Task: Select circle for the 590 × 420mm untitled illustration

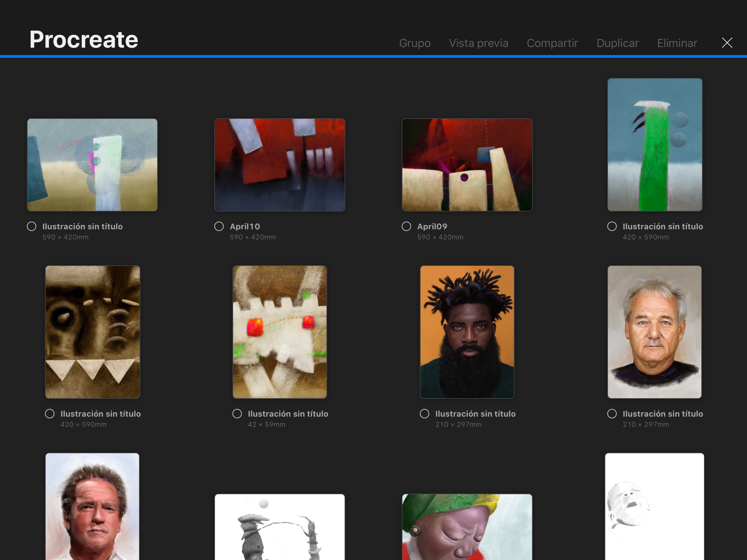Action: [x=32, y=226]
